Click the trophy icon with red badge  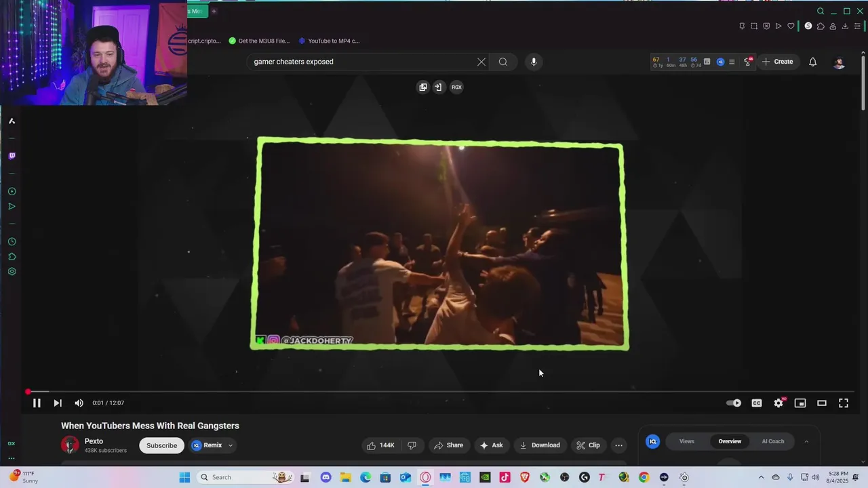pos(748,62)
